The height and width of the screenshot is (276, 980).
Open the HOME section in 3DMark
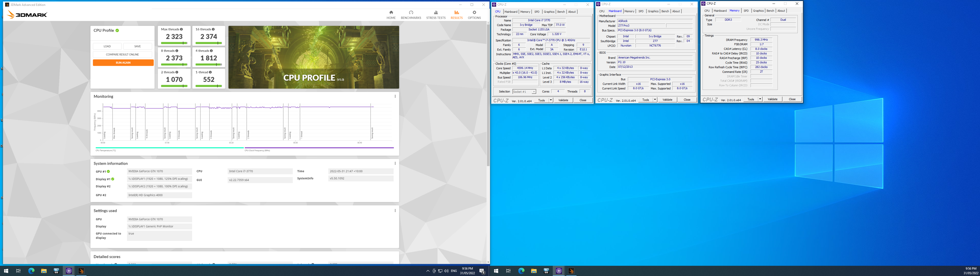[391, 15]
